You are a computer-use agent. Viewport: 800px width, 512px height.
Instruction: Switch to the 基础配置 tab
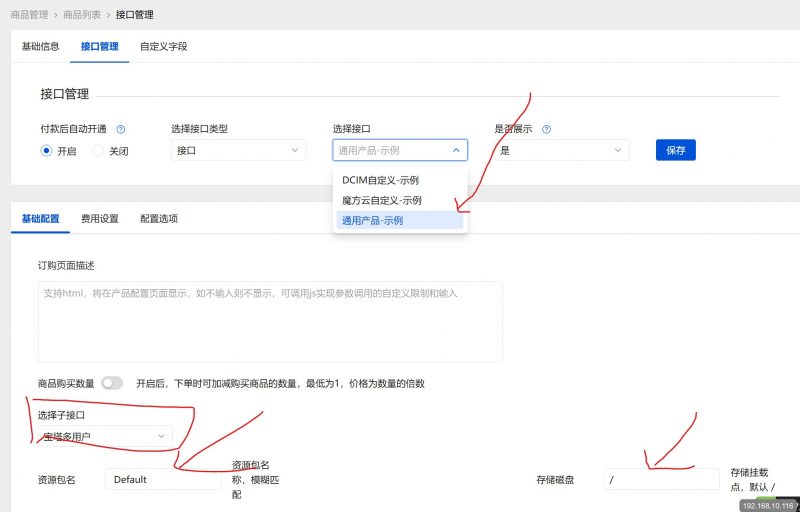pyautogui.click(x=40, y=219)
